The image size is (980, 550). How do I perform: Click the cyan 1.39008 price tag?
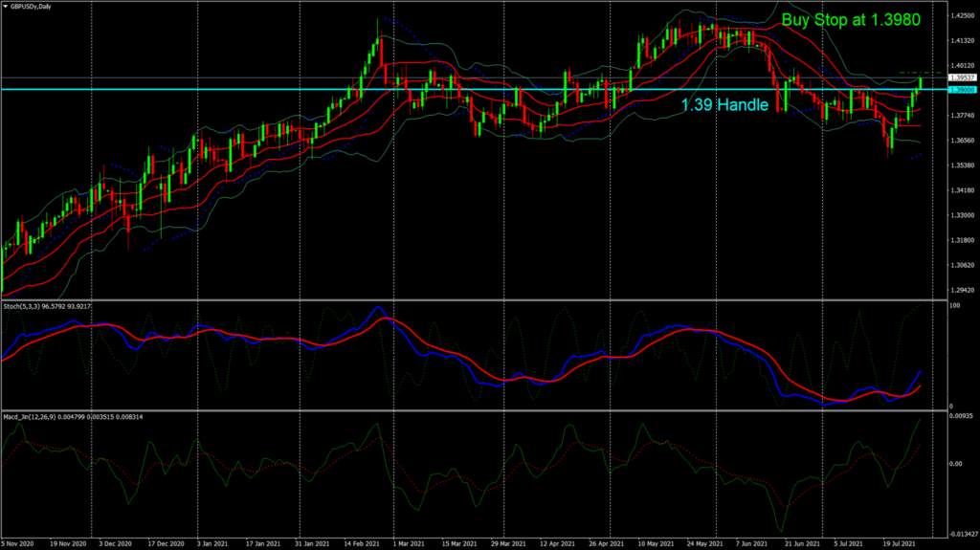tap(962, 90)
